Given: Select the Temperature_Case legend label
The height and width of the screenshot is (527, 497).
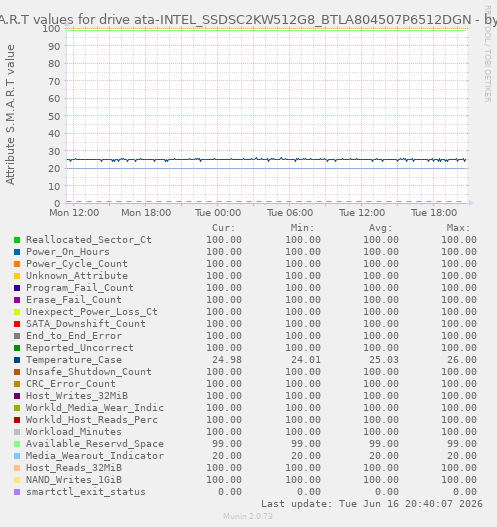Looking at the screenshot, I should coord(74,360).
